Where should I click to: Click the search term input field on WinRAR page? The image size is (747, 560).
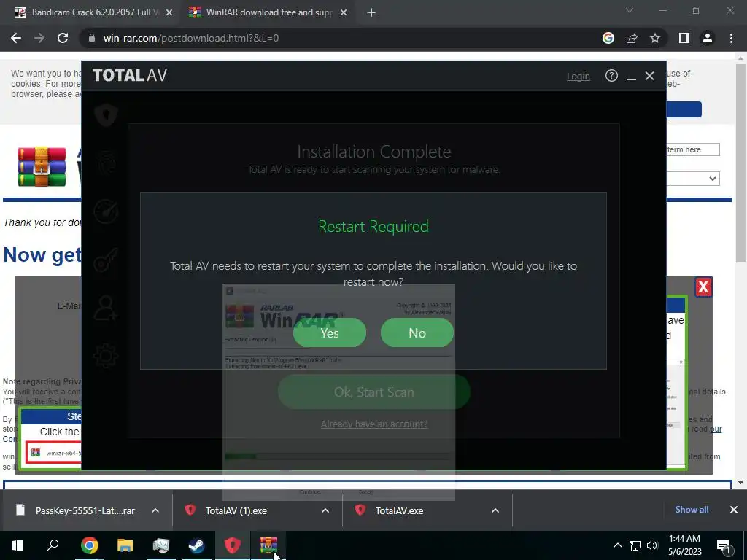point(693,149)
